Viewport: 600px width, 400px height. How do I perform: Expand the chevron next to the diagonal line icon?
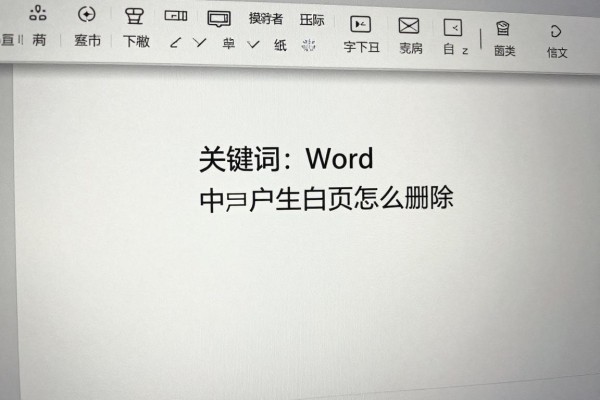[x=200, y=42]
